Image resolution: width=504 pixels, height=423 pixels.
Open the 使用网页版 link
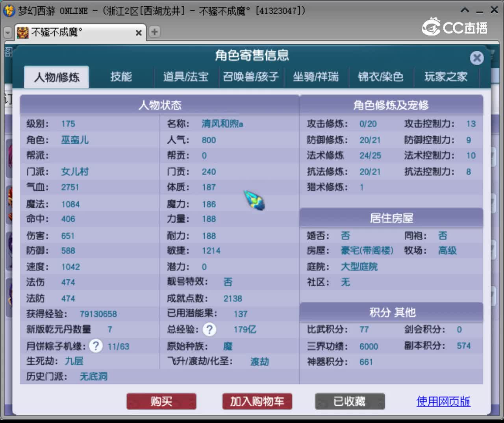coord(443,401)
